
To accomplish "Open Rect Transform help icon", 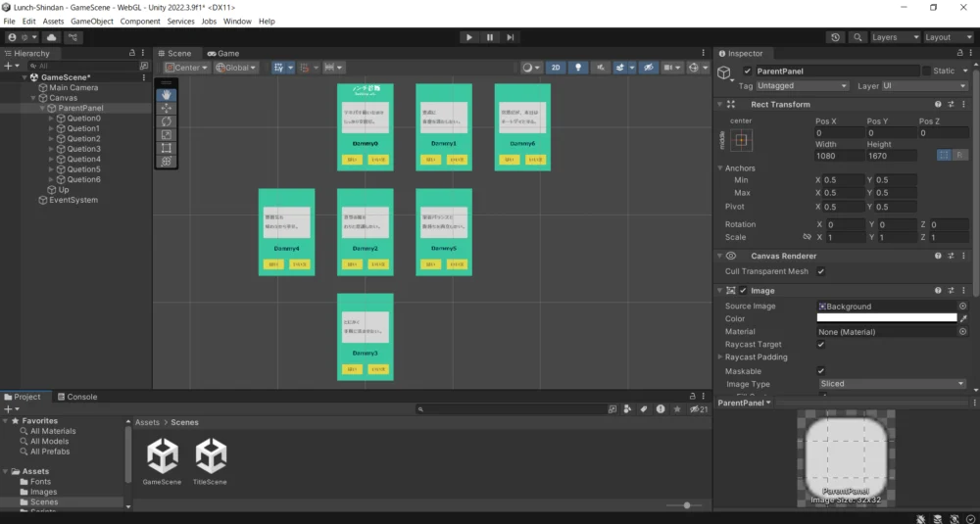I will pyautogui.click(x=938, y=104).
